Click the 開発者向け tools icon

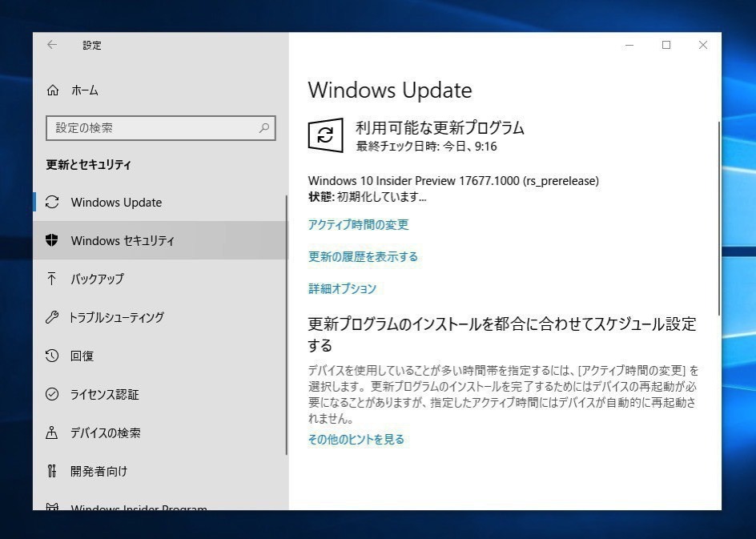[51, 471]
